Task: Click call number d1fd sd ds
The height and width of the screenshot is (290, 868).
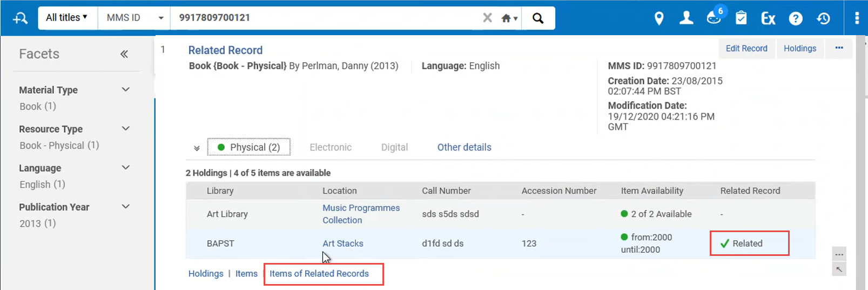Action: tap(443, 243)
